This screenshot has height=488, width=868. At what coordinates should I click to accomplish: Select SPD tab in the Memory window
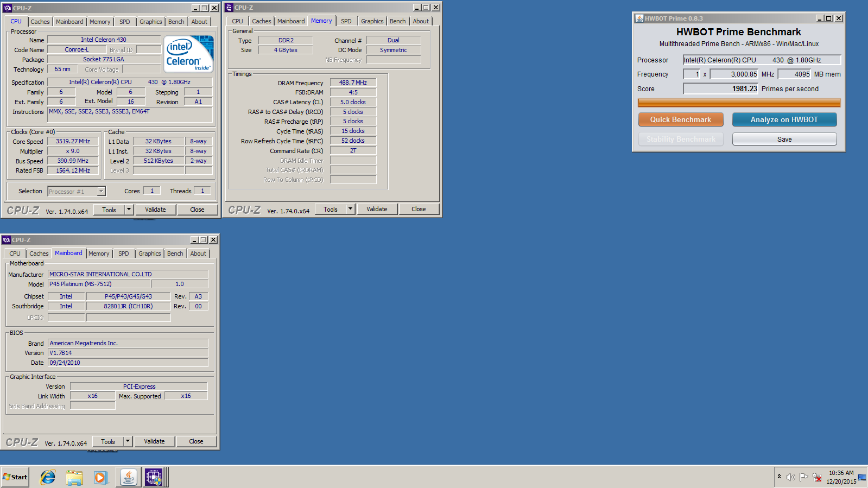click(346, 21)
